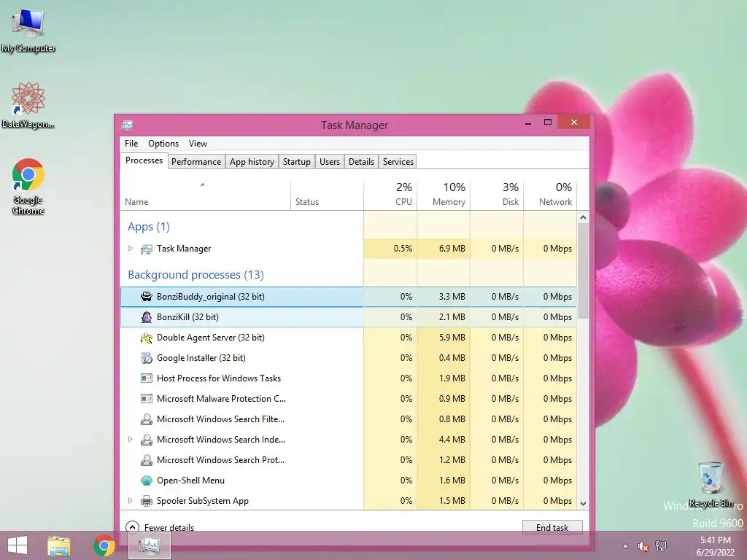747x560 pixels.
Task: Expand the Spooler SubSystem App row
Action: 130,500
